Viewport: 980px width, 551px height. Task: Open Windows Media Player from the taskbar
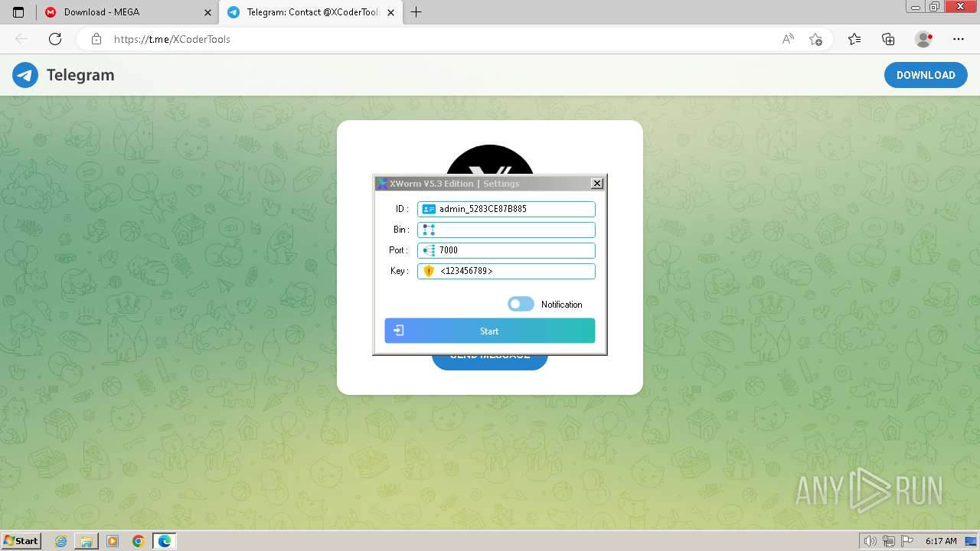(113, 541)
